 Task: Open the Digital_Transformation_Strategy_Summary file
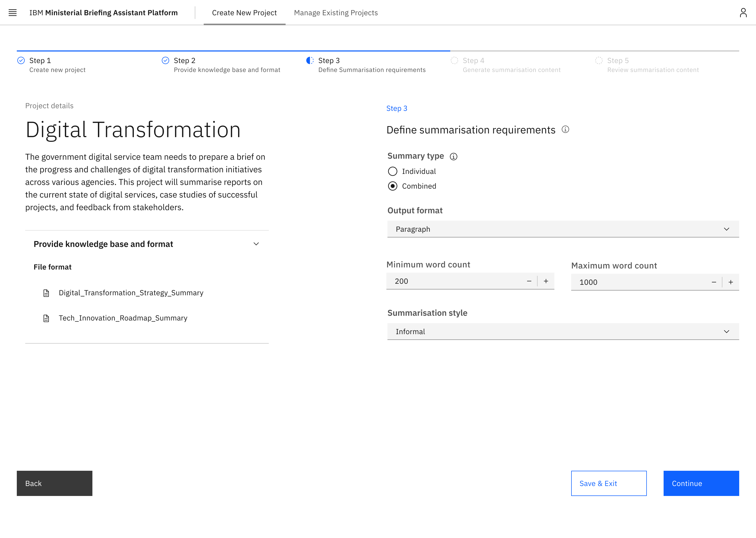point(131,293)
